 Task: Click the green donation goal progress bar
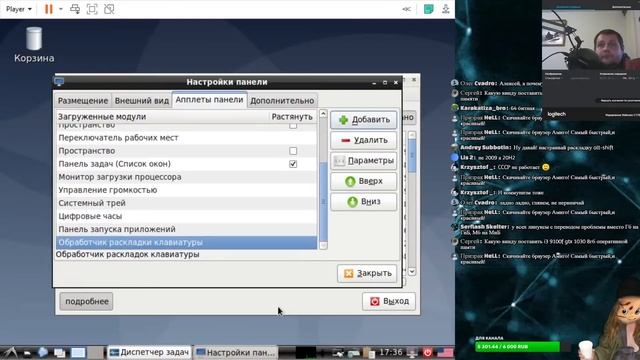(518, 347)
